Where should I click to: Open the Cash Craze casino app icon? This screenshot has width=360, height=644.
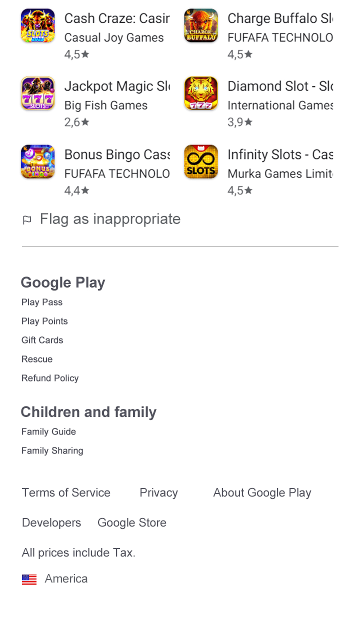pyautogui.click(x=37, y=25)
